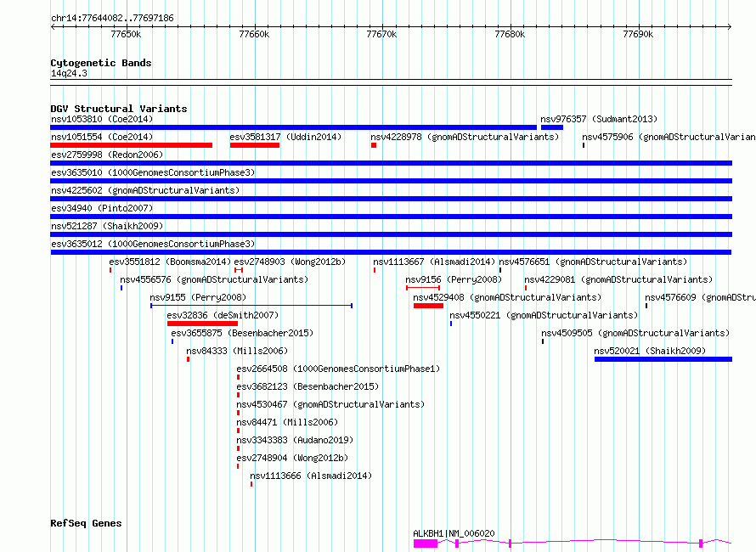Select esv2664508 1000GenomesConsortiumPhase1 label
This screenshot has height=552, width=756.
[x=338, y=369]
